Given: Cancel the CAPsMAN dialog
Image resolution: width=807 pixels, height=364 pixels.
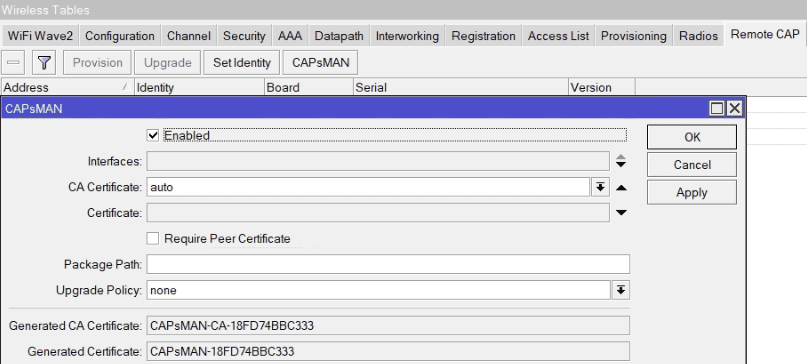Looking at the screenshot, I should pos(692,165).
